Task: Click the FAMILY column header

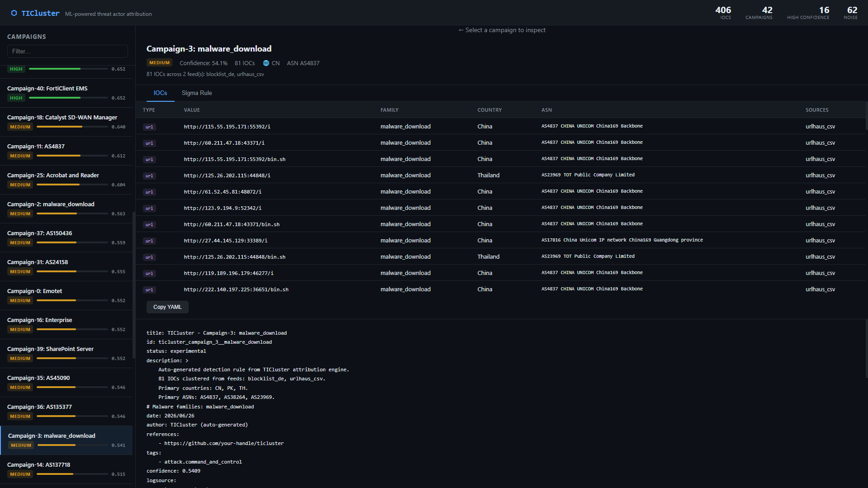Action: click(389, 110)
